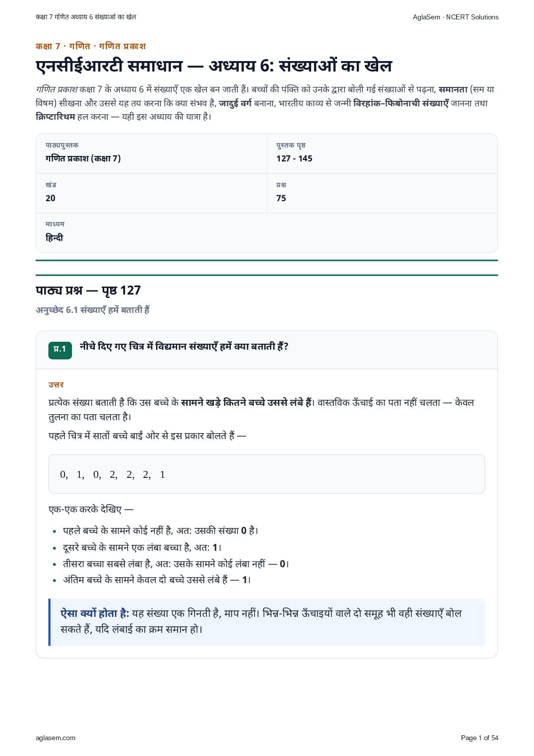This screenshot has width=534, height=756.
Task: Click the Page 1 of 54 indicator
Action: point(479,738)
